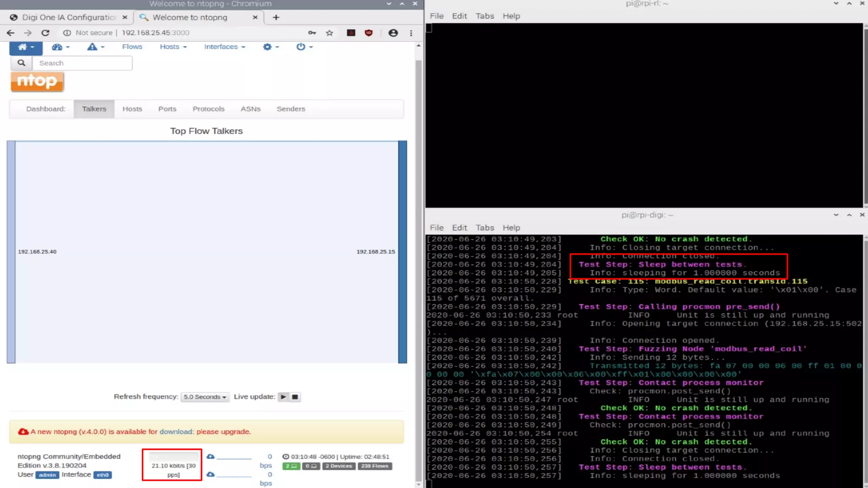Image resolution: width=868 pixels, height=488 pixels.
Task: Expand the Interfaces navbar dropdown
Action: tap(224, 47)
